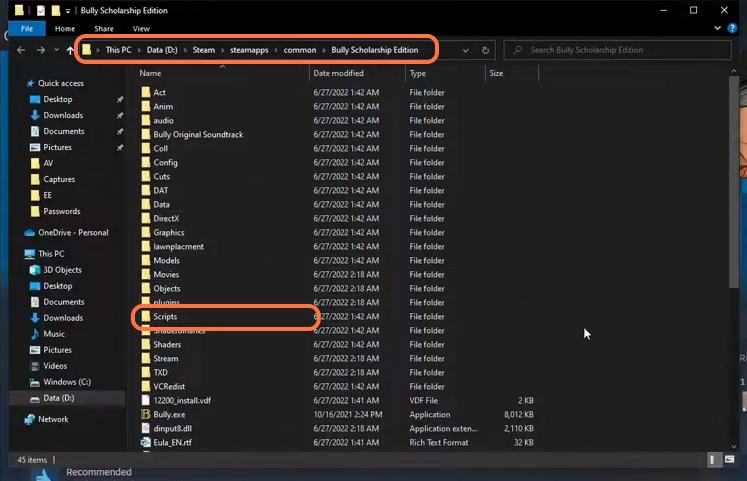Select the Anim folder icon
The height and width of the screenshot is (481, 747).
click(146, 106)
